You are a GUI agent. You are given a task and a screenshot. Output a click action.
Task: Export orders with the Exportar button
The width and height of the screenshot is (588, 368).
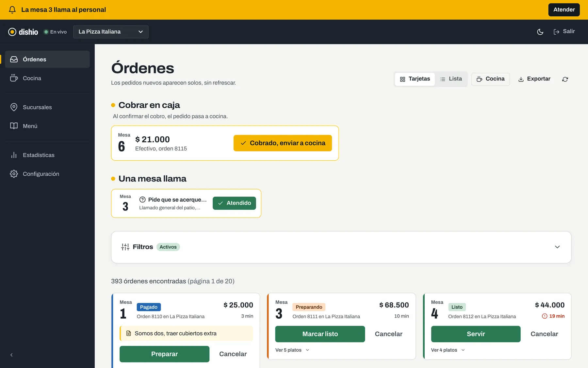click(x=534, y=79)
